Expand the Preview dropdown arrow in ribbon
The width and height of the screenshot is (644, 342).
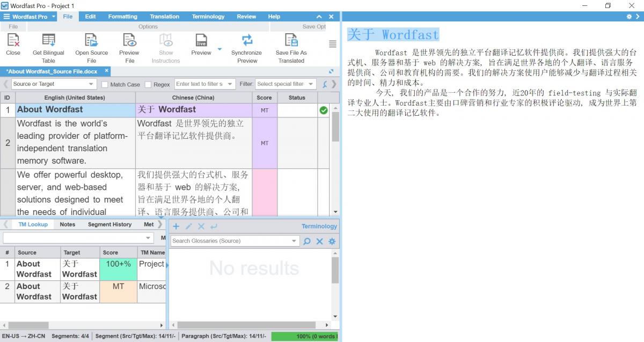click(219, 49)
